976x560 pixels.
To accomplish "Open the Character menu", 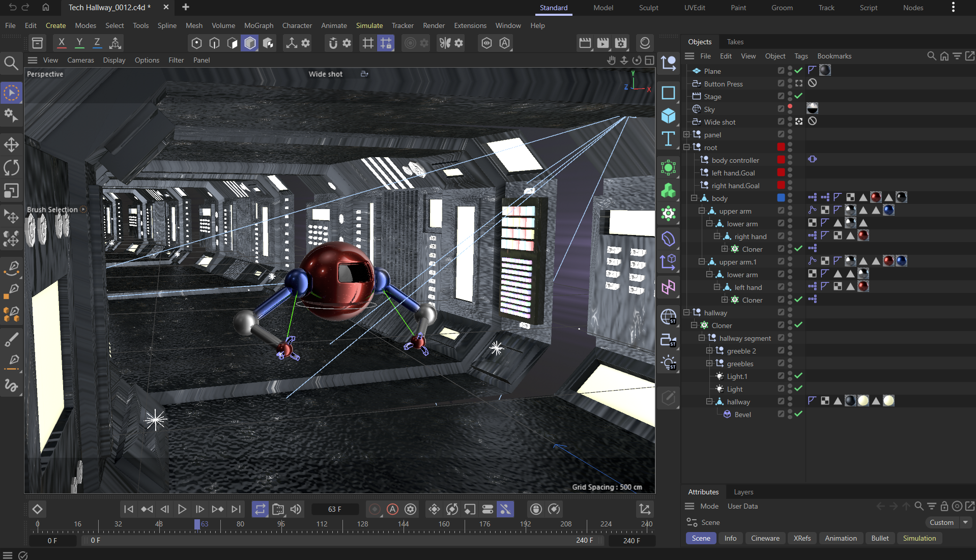I will pyautogui.click(x=297, y=25).
